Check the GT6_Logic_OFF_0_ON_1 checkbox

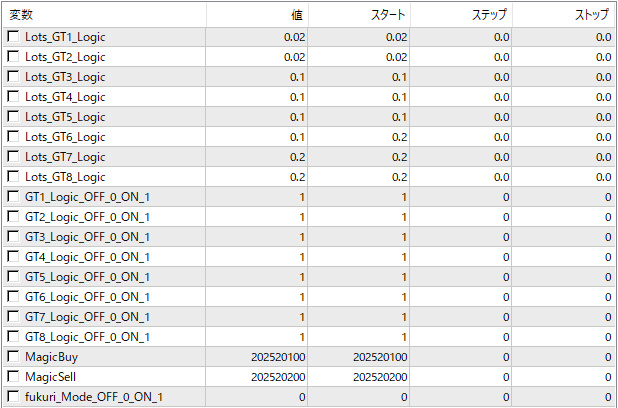[x=13, y=297]
